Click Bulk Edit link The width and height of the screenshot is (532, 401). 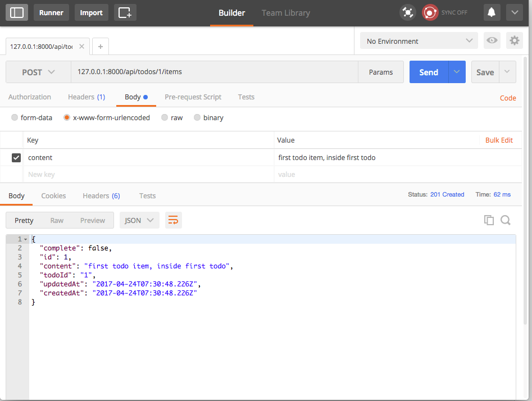click(499, 140)
